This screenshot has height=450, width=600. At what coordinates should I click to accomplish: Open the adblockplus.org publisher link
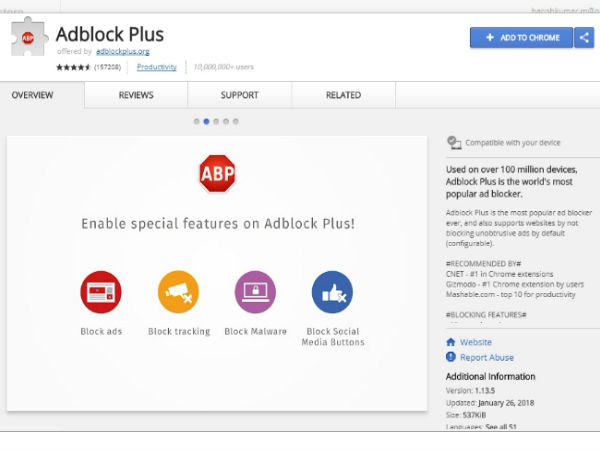click(123, 51)
